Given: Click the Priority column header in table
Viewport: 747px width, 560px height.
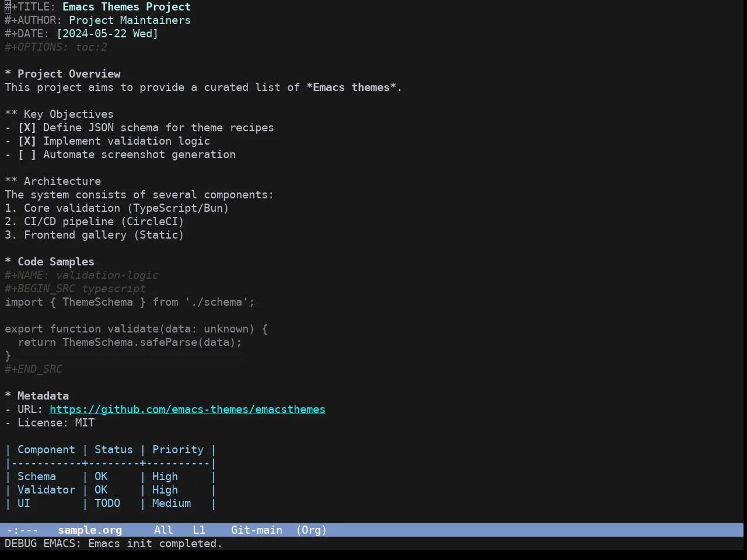Looking at the screenshot, I should tap(178, 450).
